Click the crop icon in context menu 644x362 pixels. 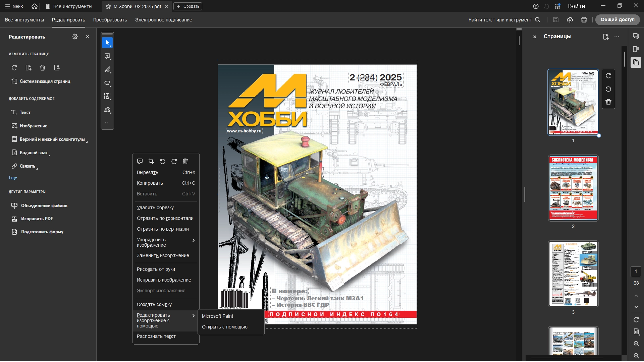(x=151, y=162)
